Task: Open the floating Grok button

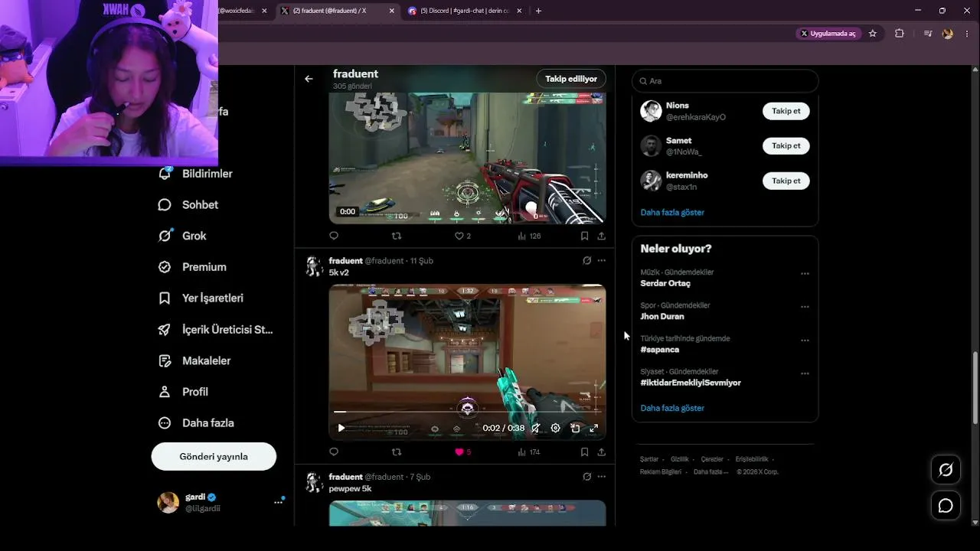Action: (x=946, y=470)
